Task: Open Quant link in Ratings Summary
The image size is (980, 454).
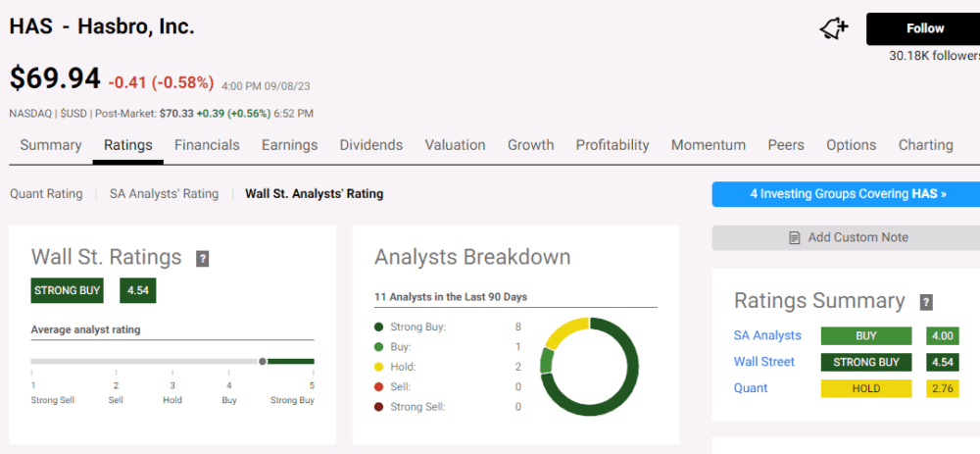Action: click(x=751, y=388)
